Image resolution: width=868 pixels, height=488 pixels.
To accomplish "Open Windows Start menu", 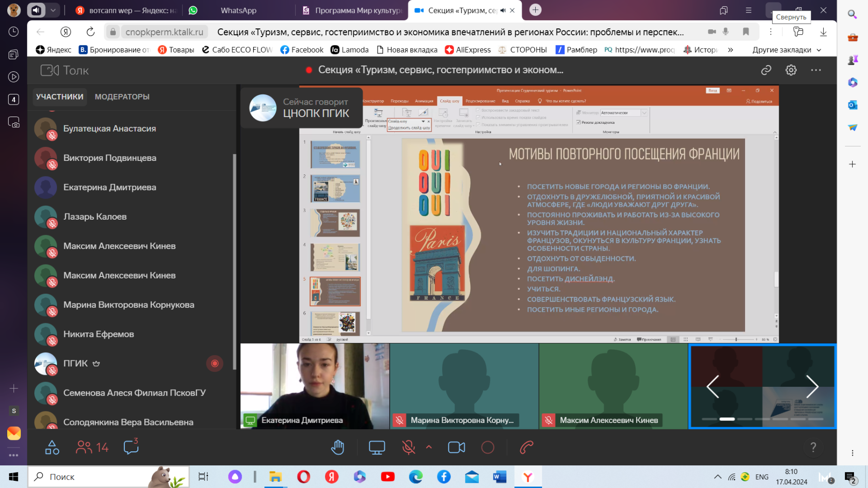I will (x=14, y=477).
